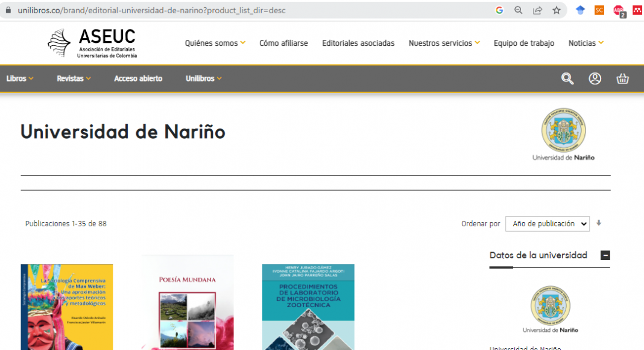Expand the Revistas menu
The image size is (644, 350).
(x=74, y=78)
